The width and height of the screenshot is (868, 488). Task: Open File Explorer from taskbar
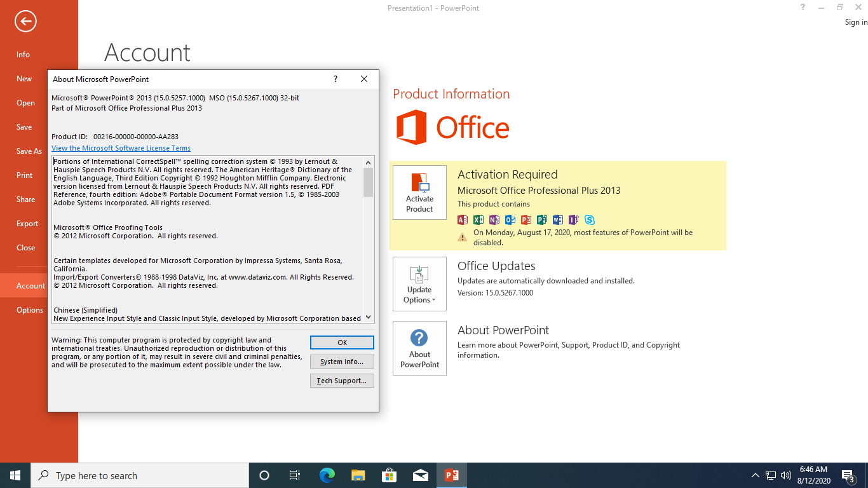[358, 475]
